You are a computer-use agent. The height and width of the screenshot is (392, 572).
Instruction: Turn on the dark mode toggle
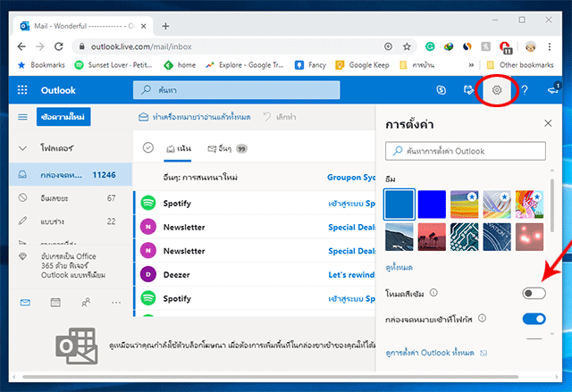pos(534,293)
